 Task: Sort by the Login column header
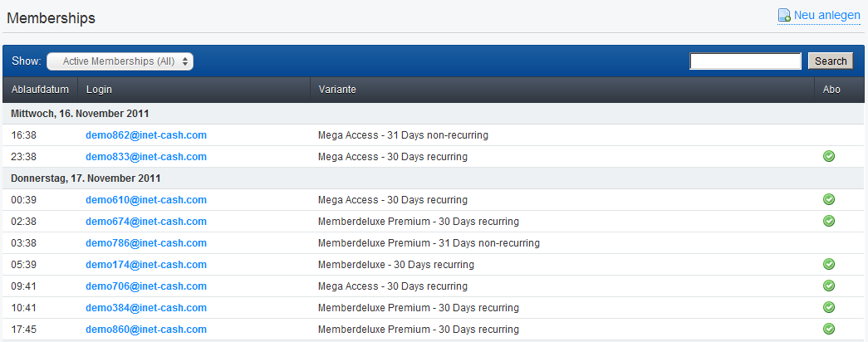coord(194,90)
